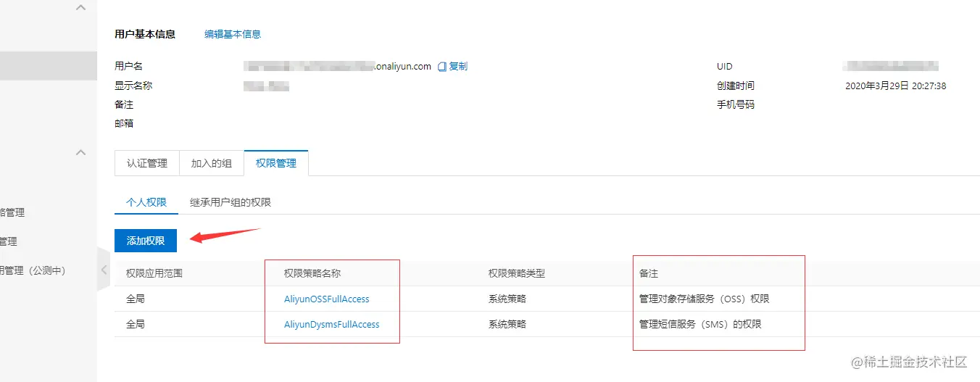The width and height of the screenshot is (980, 382).
Task: Click the 邮箱 label
Action: 124,123
